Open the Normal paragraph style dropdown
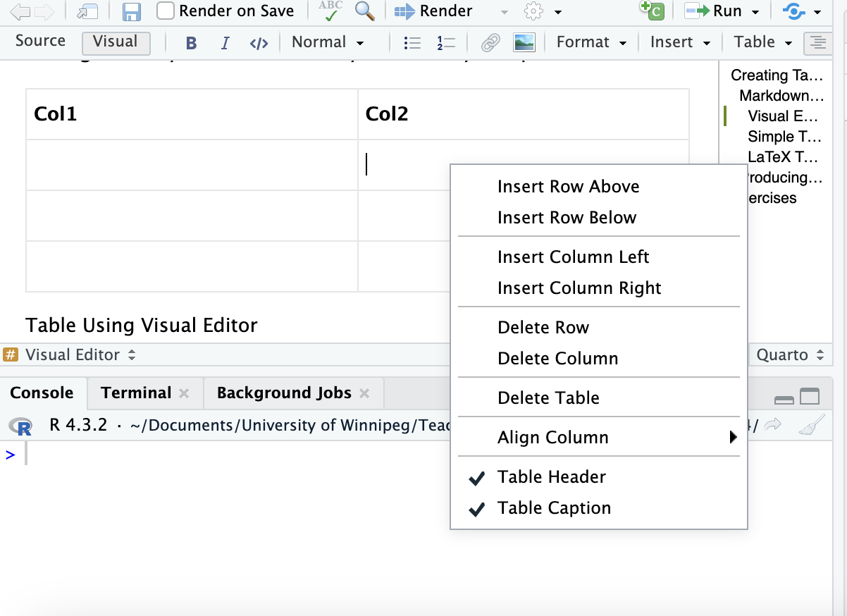Viewport: 847px width, 616px height. tap(328, 42)
